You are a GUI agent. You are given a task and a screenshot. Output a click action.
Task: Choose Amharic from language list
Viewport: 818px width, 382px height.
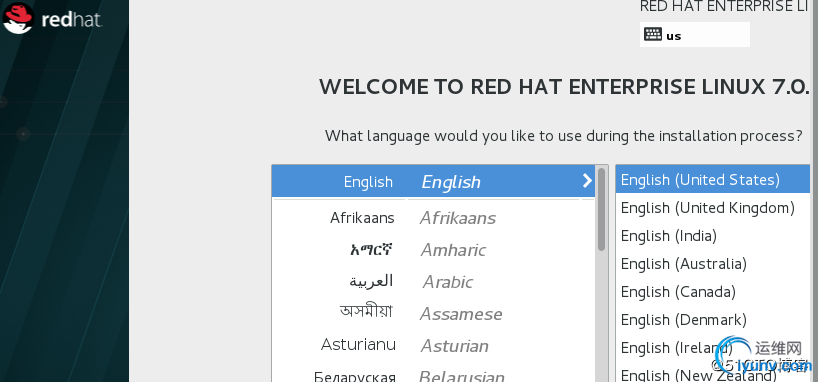(x=433, y=249)
